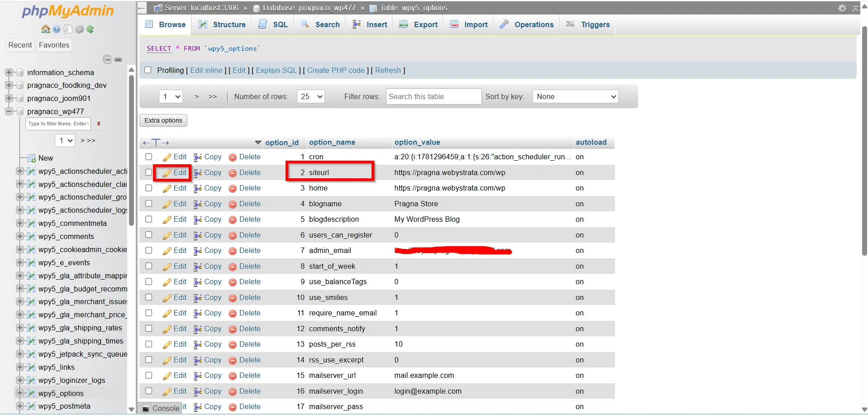Image resolution: width=868 pixels, height=415 pixels.
Task: Switch to the Structure tab
Action: [x=222, y=24]
